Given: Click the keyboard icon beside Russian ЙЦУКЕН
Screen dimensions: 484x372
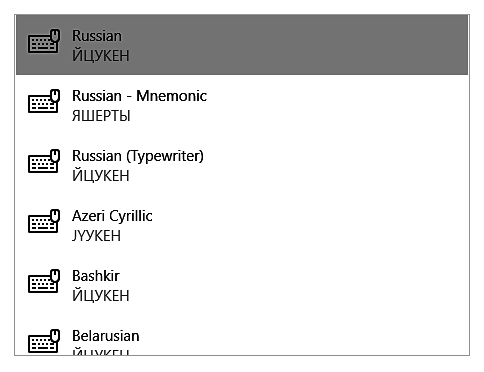Looking at the screenshot, I should pyautogui.click(x=44, y=41).
